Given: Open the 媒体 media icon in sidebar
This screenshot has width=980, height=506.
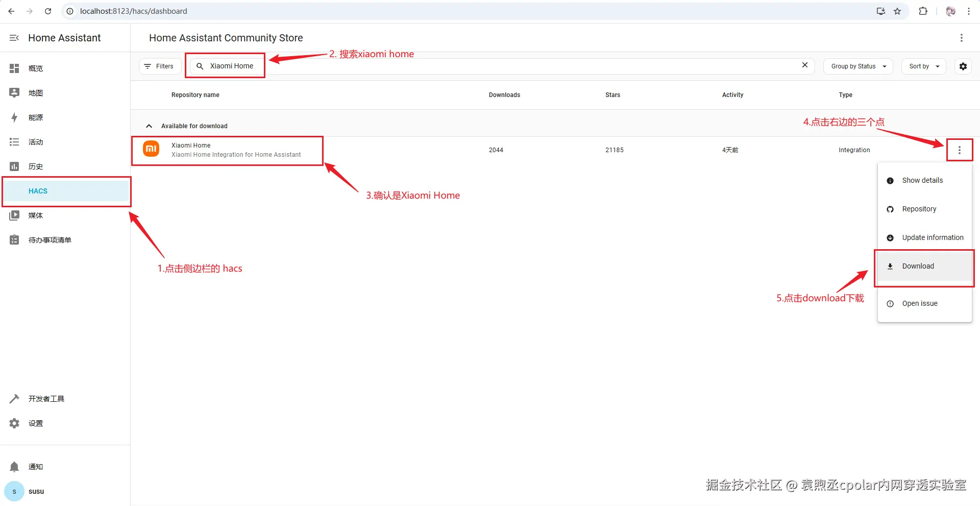Looking at the screenshot, I should click(14, 215).
